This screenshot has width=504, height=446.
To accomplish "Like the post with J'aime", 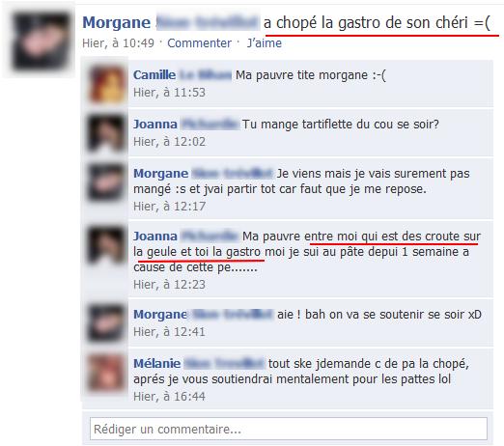I will (265, 43).
